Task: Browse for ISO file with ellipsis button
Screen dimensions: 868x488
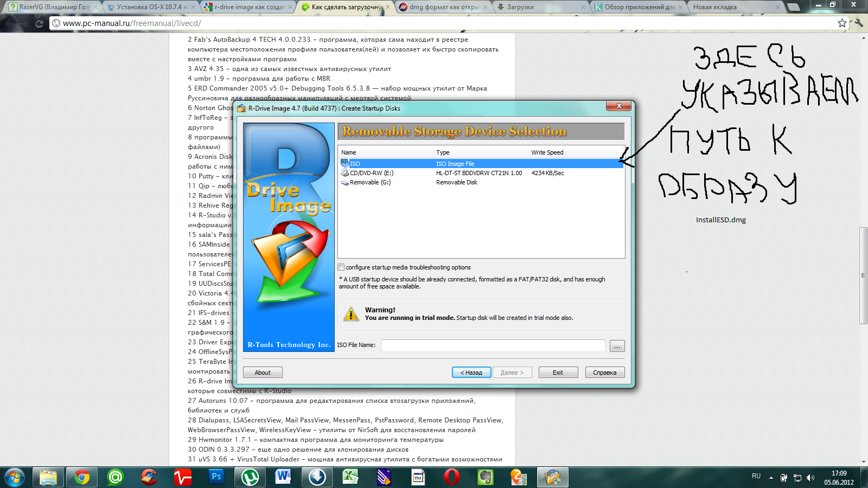Action: (x=617, y=346)
